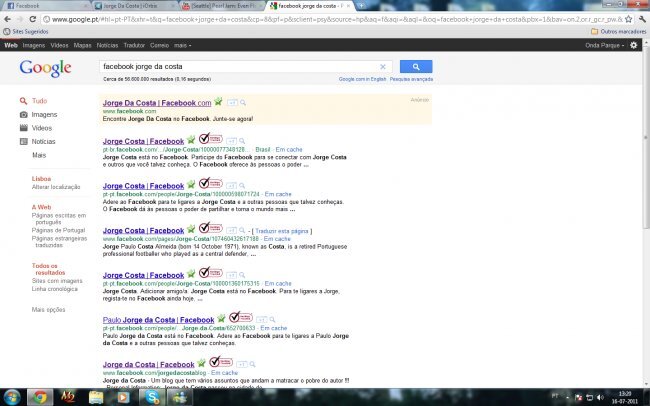Click 'Traduzir esta página' link

(281, 231)
